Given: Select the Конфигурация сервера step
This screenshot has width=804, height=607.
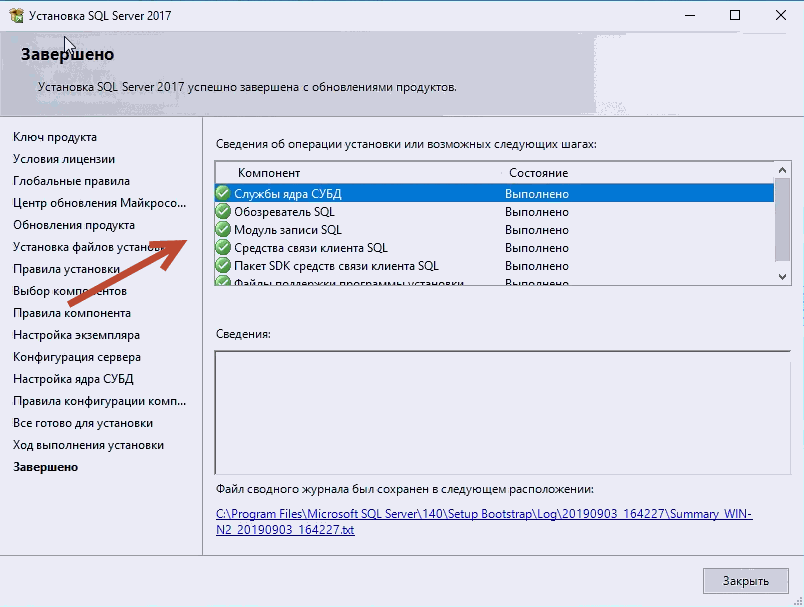Looking at the screenshot, I should [77, 357].
